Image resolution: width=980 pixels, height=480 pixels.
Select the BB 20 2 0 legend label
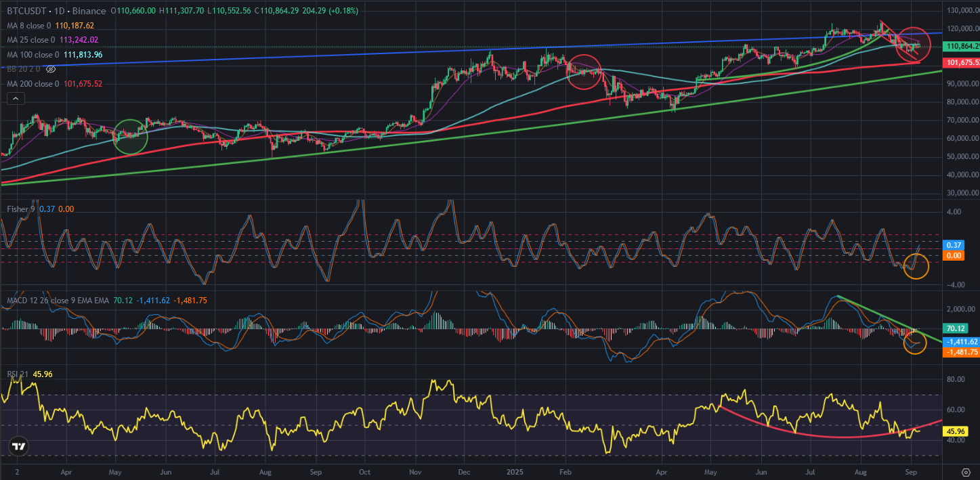click(23, 69)
